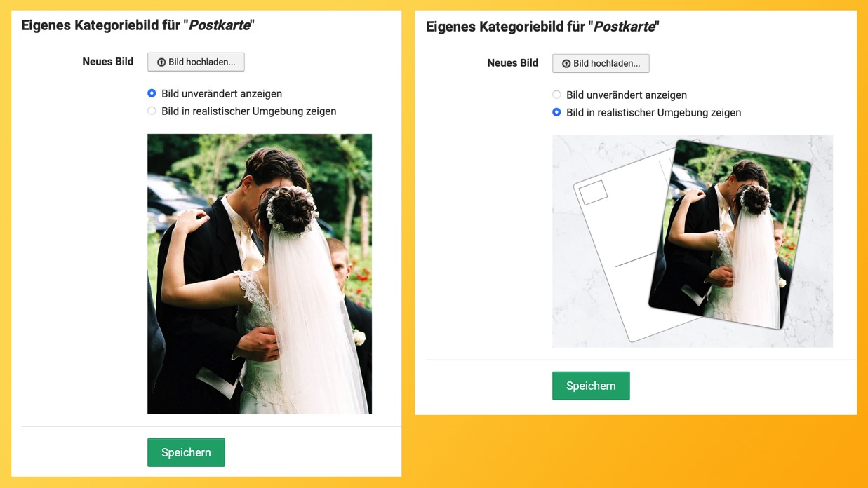The image size is (868, 488).
Task: Click the stamp placeholder box on the postcard back
Action: point(593,192)
